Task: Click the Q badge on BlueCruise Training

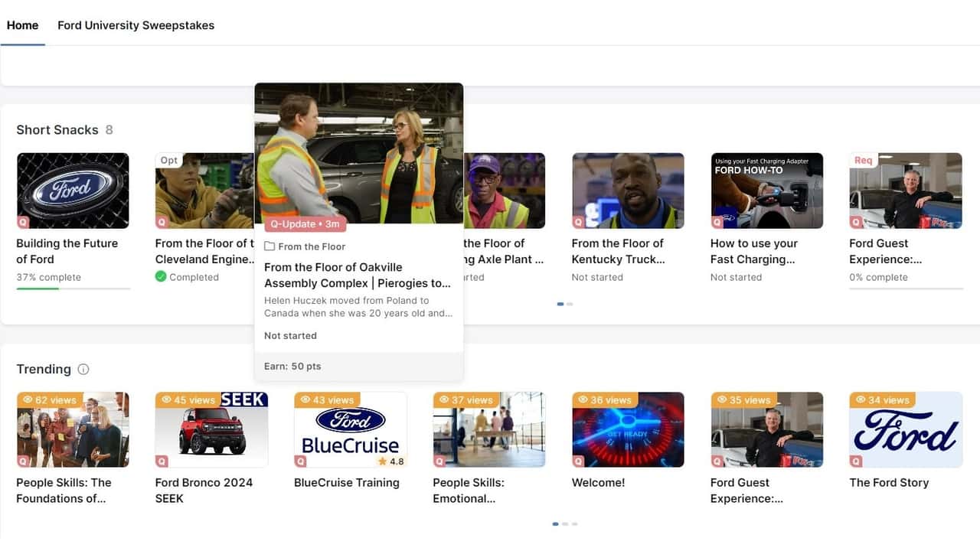Action: pyautogui.click(x=301, y=461)
